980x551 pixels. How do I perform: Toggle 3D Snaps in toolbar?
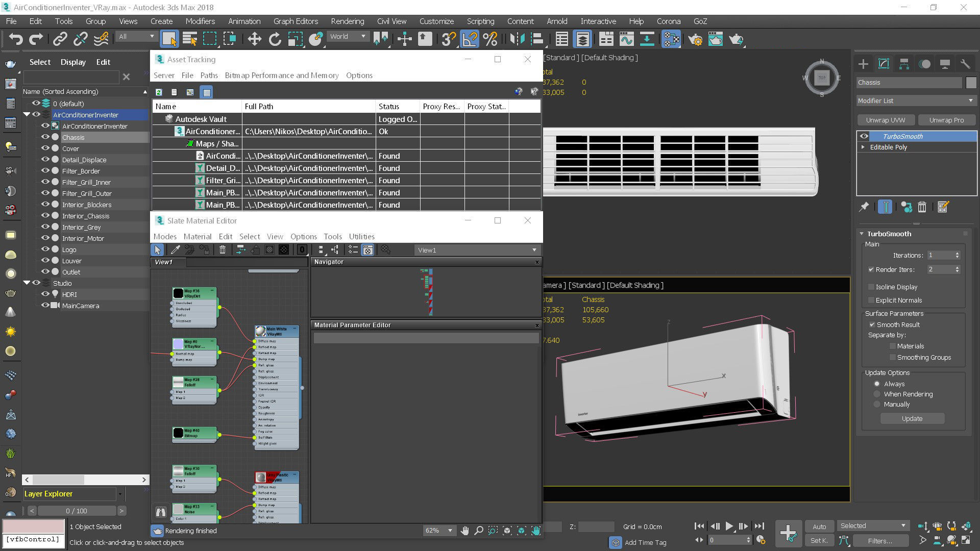[x=449, y=39]
